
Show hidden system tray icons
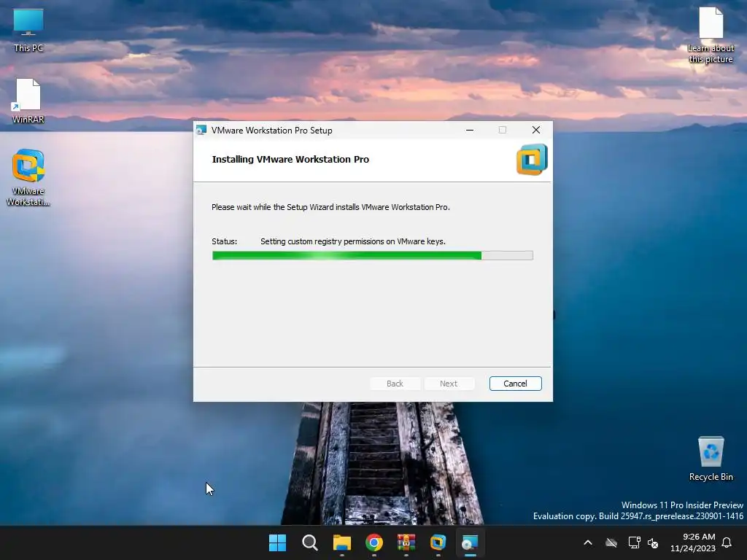pyautogui.click(x=588, y=542)
